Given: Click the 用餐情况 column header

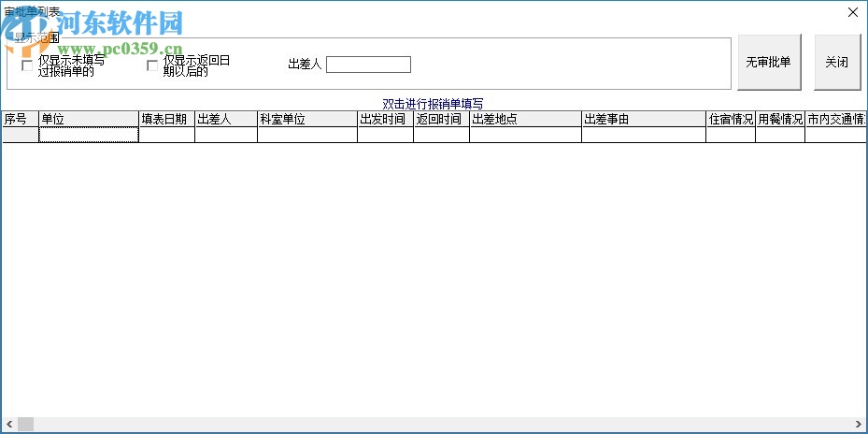Looking at the screenshot, I should point(780,119).
